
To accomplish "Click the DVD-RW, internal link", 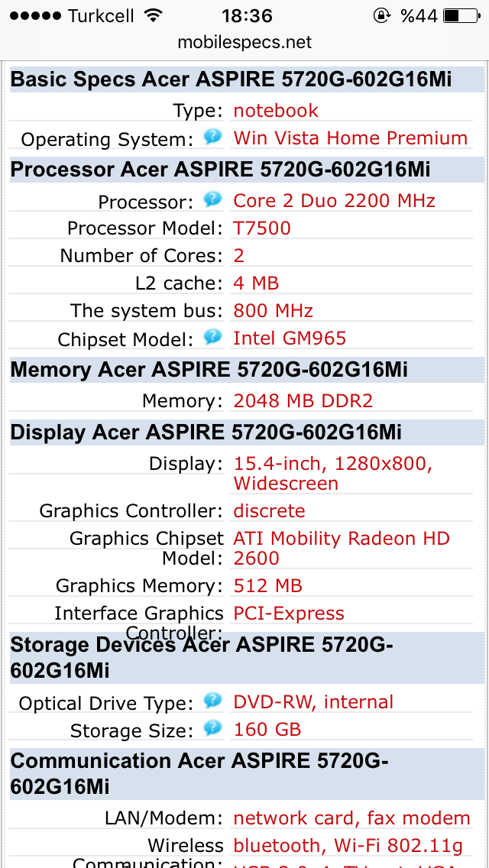I will click(x=313, y=702).
